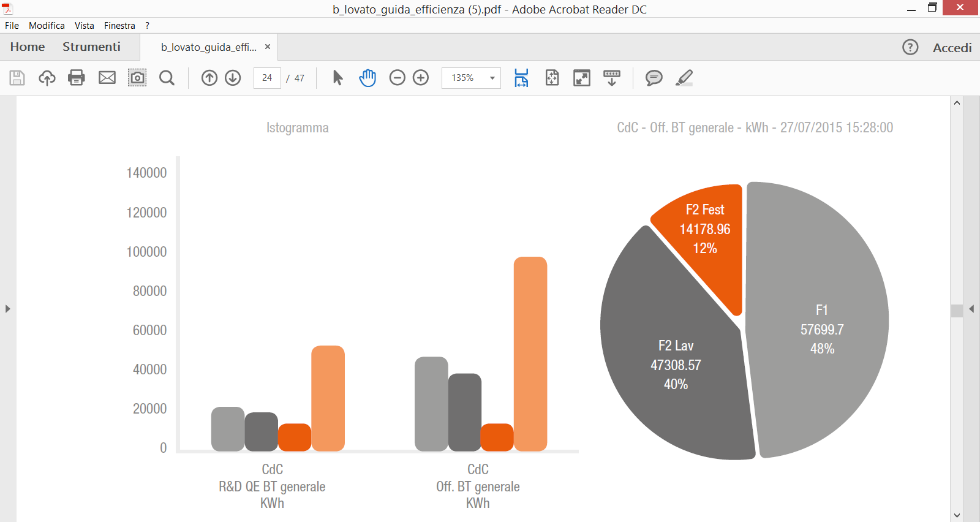Click the Accedi sign-in button

click(952, 48)
